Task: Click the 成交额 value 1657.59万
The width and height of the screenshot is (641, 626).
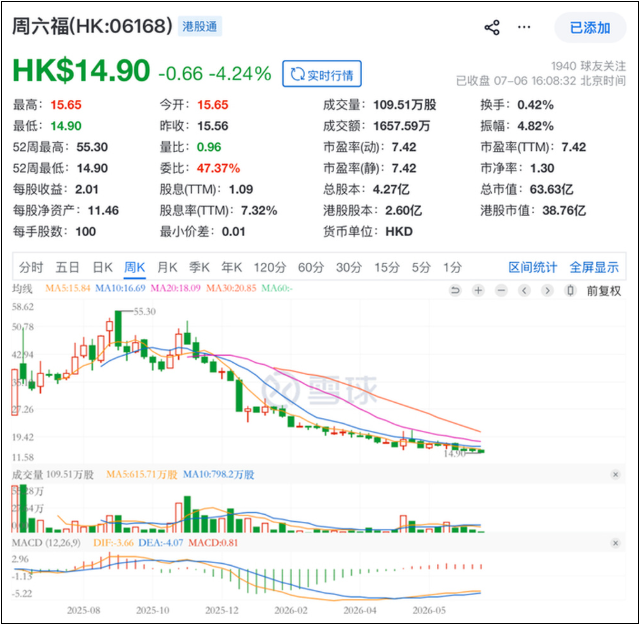Action: tap(401, 126)
